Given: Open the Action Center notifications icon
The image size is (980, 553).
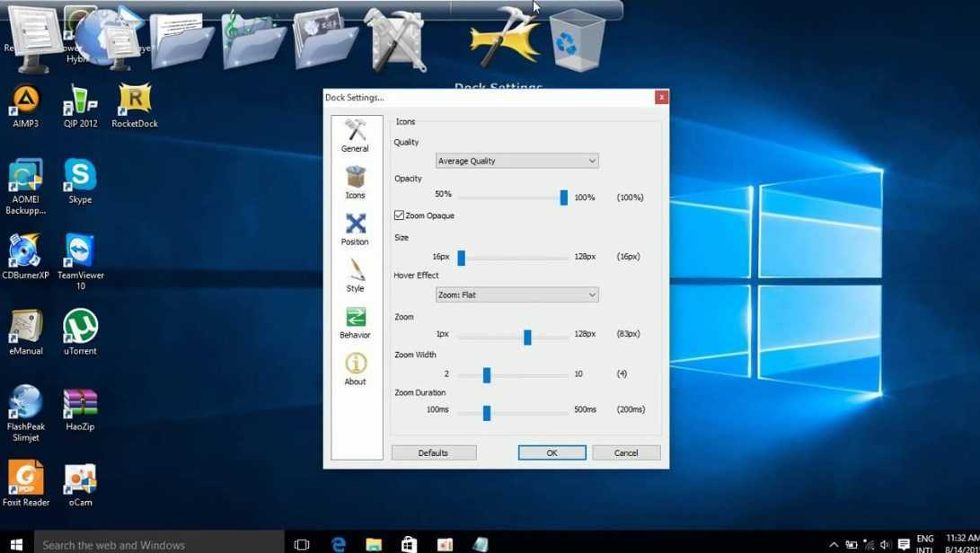Looking at the screenshot, I should tap(904, 545).
